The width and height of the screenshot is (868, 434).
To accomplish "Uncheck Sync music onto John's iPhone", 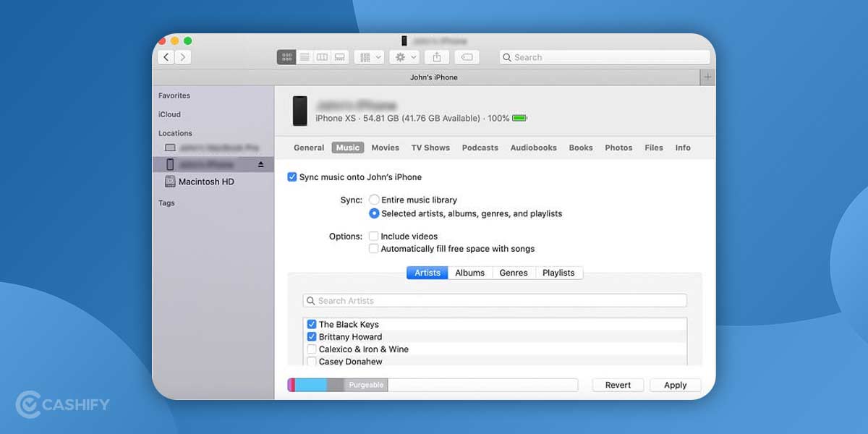I will (x=292, y=176).
